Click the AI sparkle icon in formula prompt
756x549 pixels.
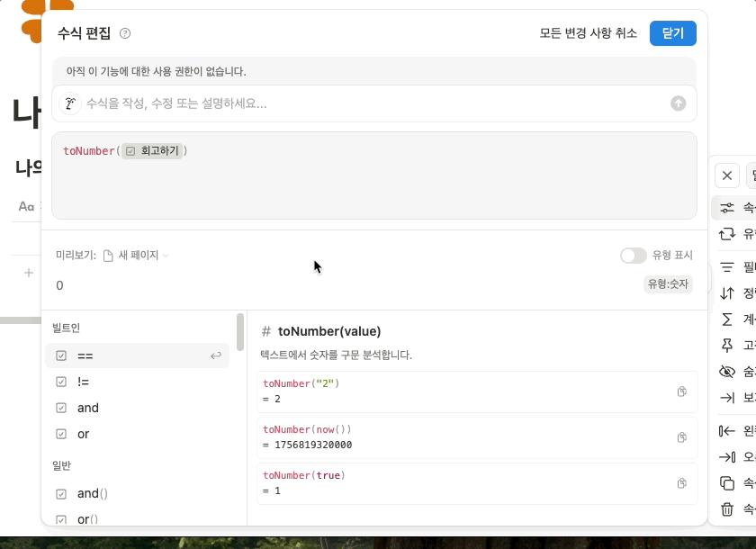point(70,103)
